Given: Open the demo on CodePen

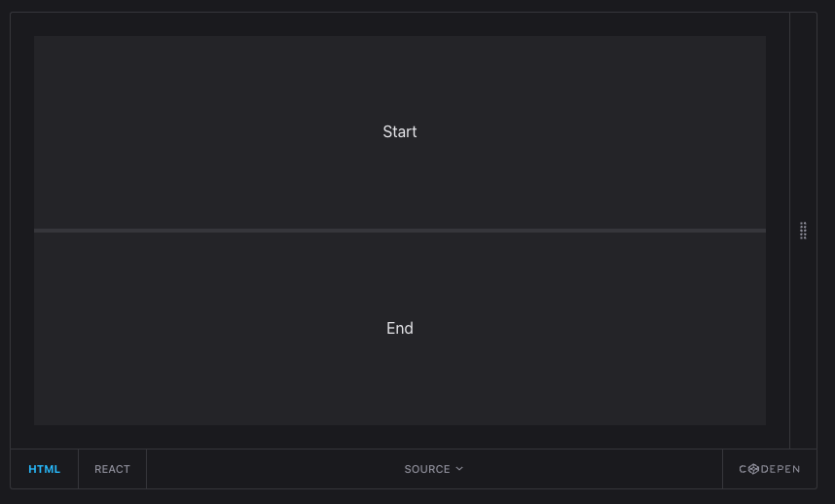Looking at the screenshot, I should 769,469.
